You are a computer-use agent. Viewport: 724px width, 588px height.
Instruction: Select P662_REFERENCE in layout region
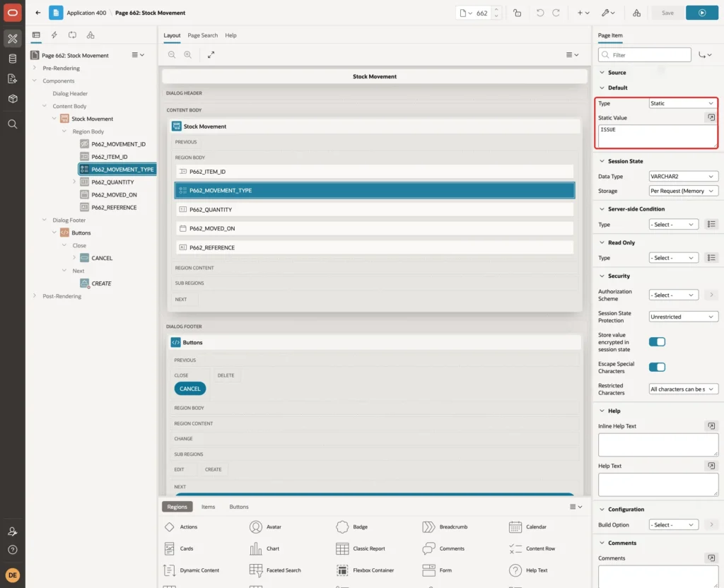tap(375, 247)
